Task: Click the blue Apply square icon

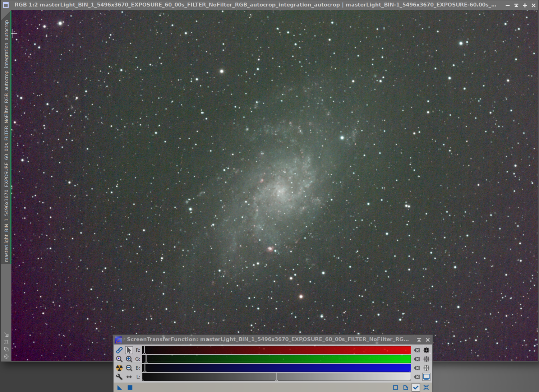Action: 130,388
